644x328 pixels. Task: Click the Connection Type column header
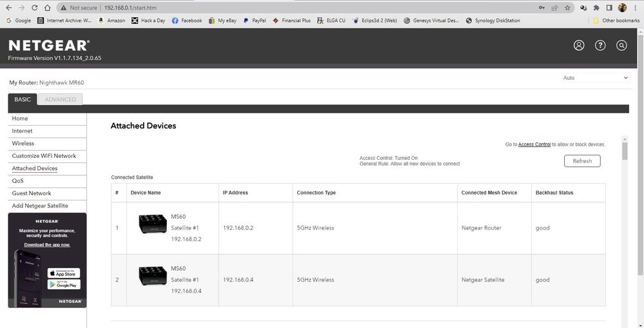coord(317,193)
